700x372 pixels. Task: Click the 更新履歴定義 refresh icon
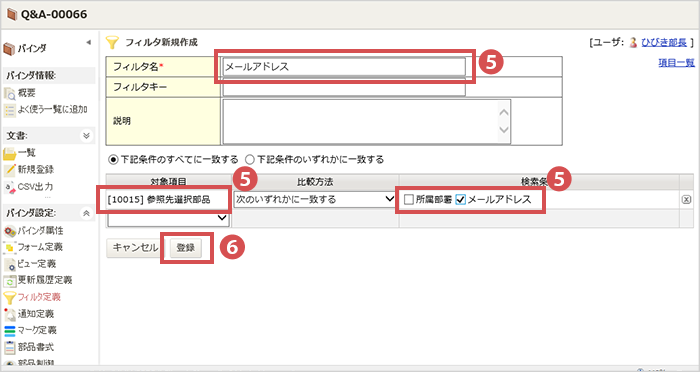[x=9, y=281]
